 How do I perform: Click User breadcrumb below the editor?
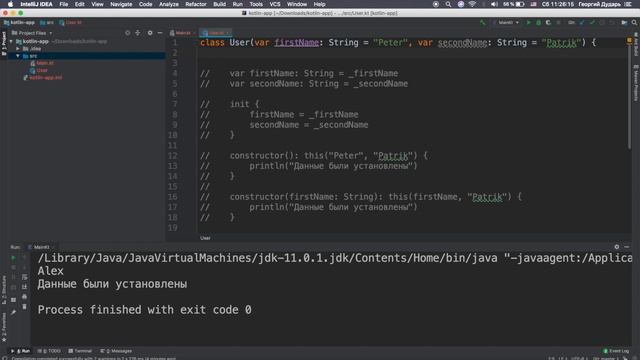(205, 238)
